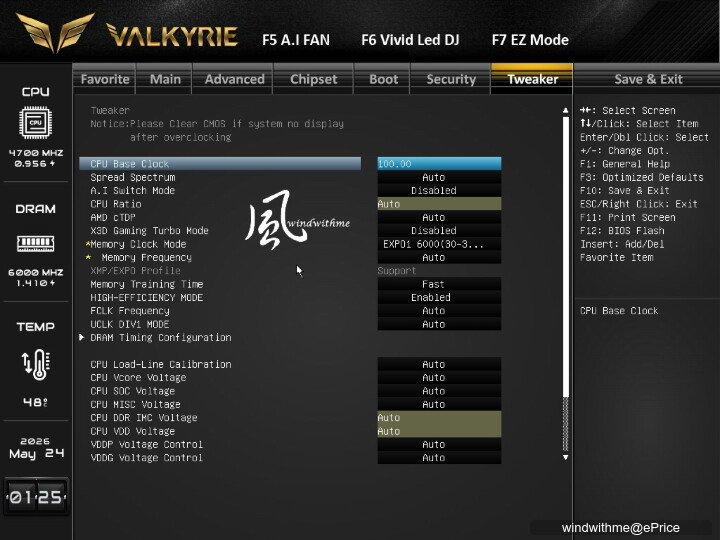The image size is (720, 540).
Task: Click the 01:25 clock display
Action: click(x=36, y=497)
